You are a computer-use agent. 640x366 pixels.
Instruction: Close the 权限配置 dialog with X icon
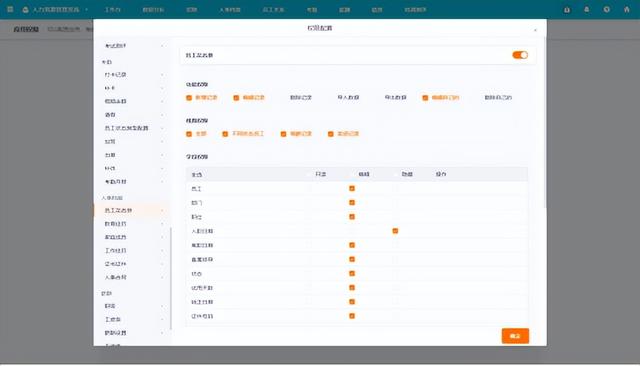click(x=535, y=30)
